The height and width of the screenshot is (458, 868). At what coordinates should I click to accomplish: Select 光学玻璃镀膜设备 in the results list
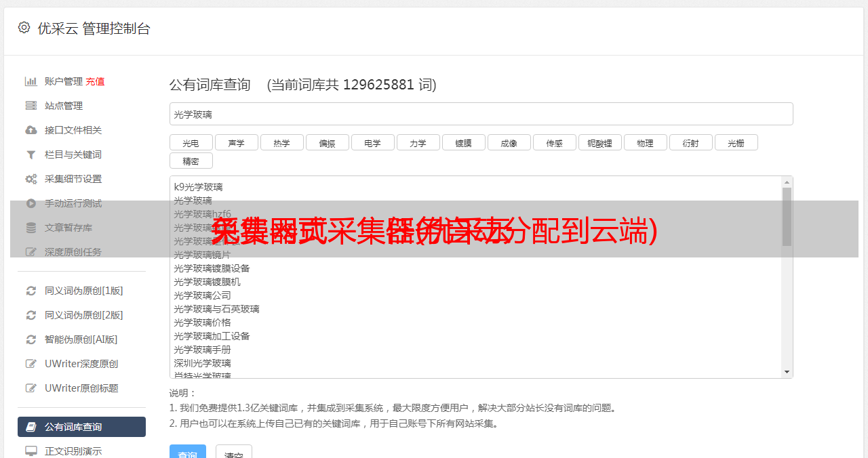(x=212, y=268)
